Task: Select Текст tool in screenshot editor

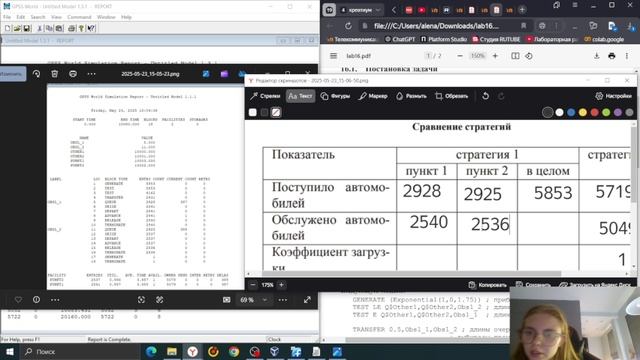Action: point(300,96)
